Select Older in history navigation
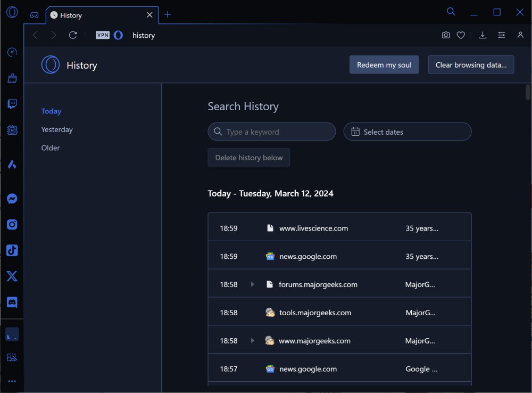This screenshot has height=393, width=532. (x=51, y=148)
